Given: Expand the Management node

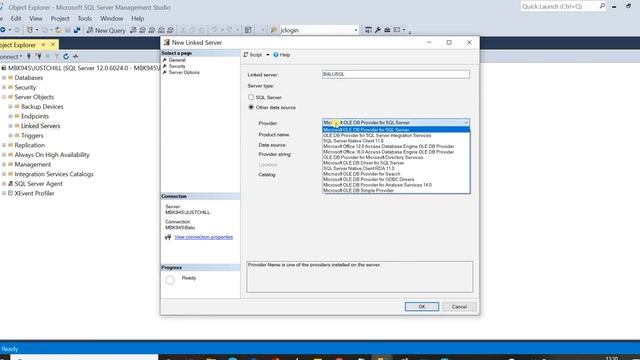Looking at the screenshot, I should pos(4,164).
